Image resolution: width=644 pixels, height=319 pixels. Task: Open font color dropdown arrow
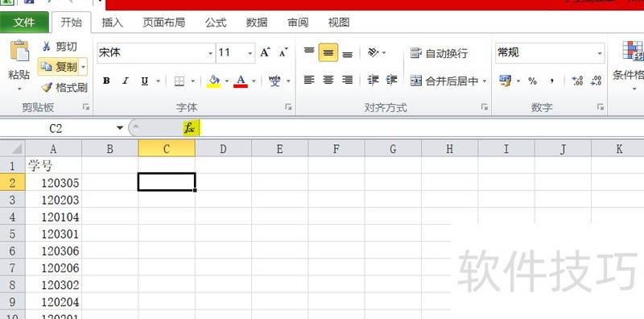click(254, 81)
